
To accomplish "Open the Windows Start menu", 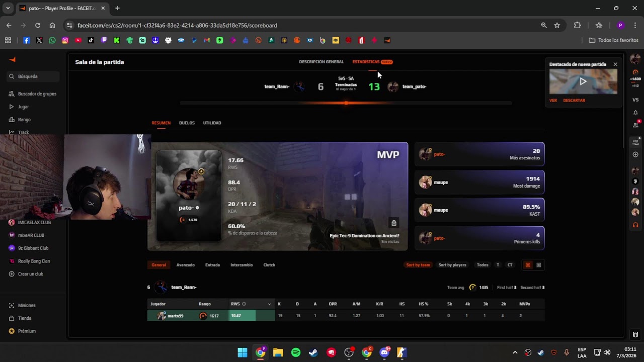I will pos(243,352).
